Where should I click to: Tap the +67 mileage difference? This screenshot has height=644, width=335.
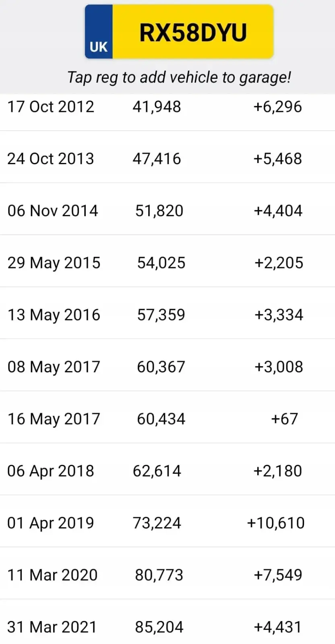pyautogui.click(x=284, y=419)
